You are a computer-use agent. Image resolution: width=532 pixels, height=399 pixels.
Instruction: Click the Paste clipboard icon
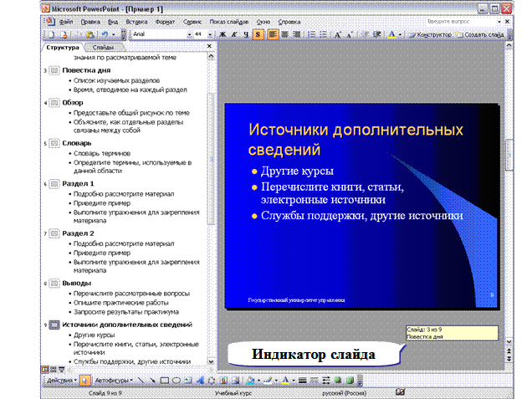click(x=90, y=34)
